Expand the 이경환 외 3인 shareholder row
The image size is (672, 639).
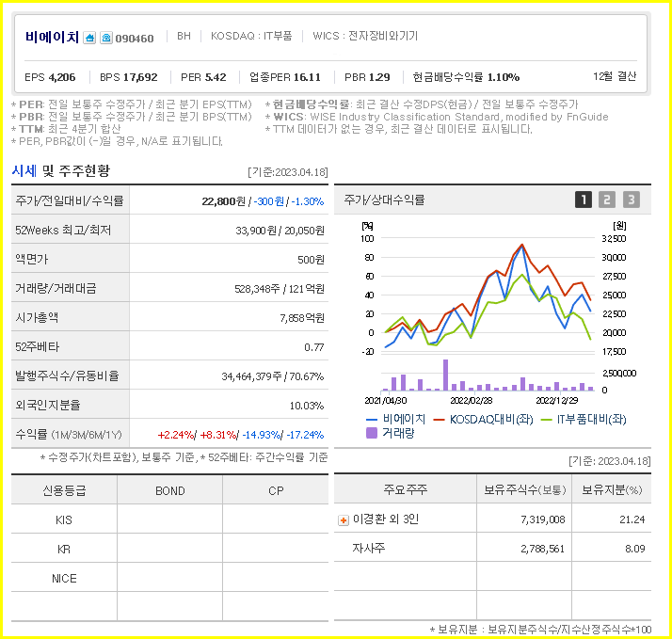344,520
